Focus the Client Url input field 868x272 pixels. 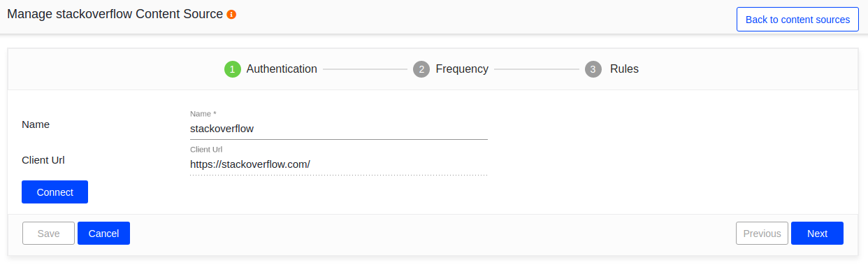(x=339, y=164)
